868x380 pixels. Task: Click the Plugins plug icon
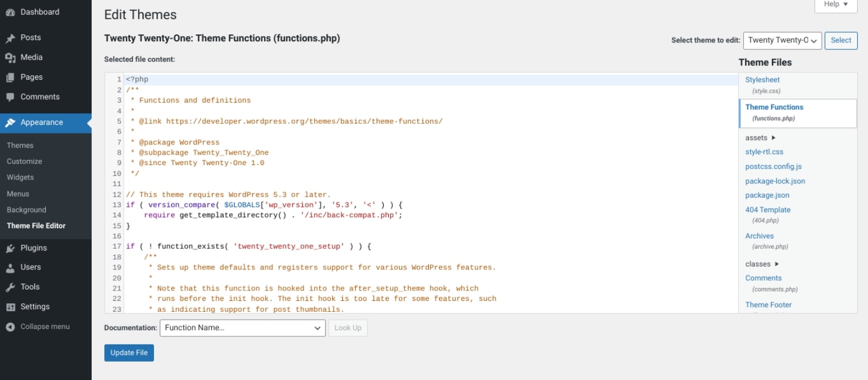point(10,248)
